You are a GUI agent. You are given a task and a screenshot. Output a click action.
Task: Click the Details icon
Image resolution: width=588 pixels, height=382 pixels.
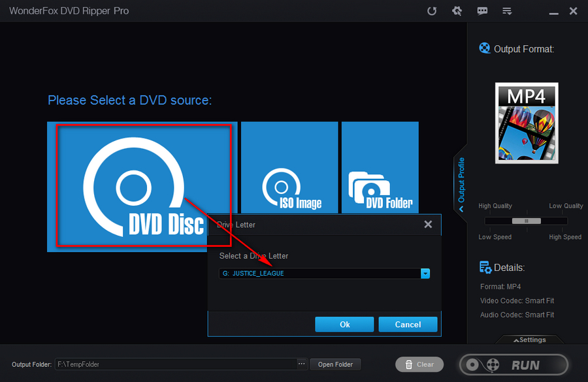485,267
